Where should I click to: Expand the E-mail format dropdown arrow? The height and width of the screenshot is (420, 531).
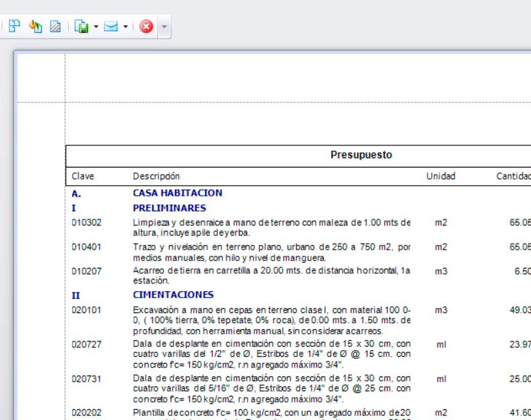click(x=125, y=27)
